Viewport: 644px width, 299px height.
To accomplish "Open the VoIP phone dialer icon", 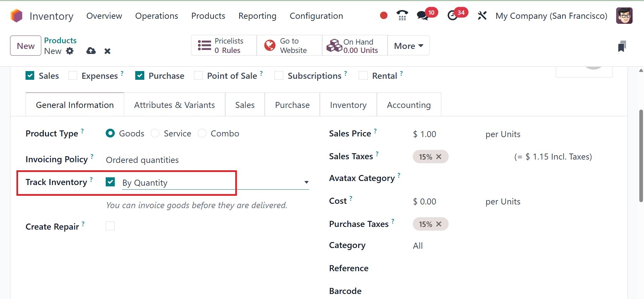I will click(402, 15).
